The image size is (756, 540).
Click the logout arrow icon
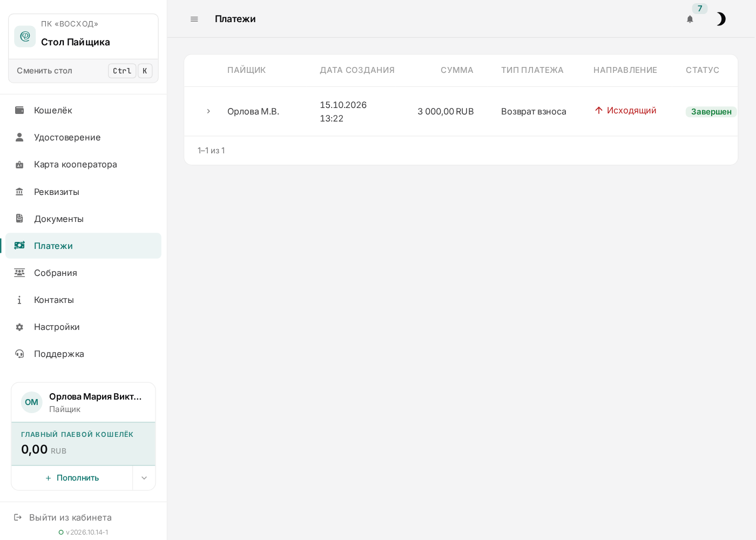point(18,517)
